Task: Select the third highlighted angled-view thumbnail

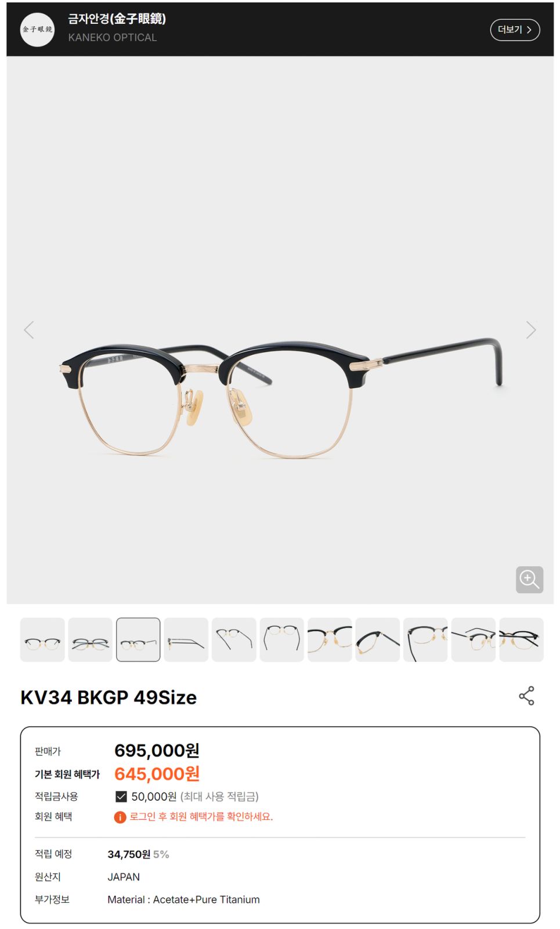Action: pos(138,640)
